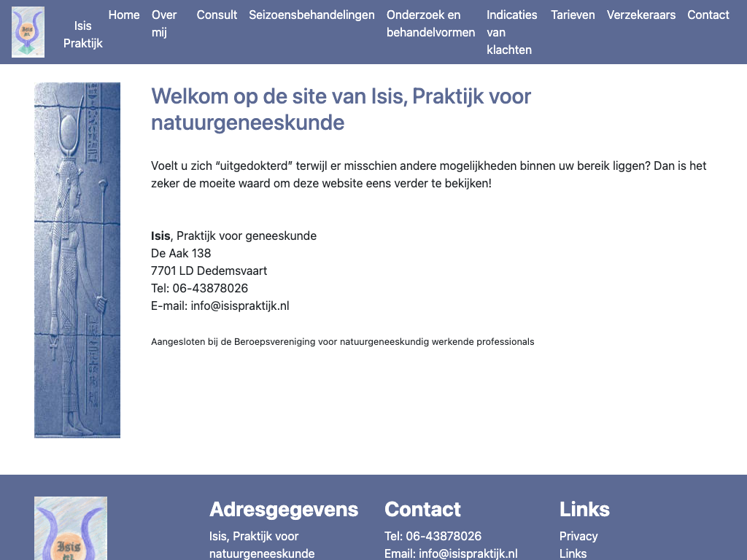Open the Links link under Links heading

point(573,553)
